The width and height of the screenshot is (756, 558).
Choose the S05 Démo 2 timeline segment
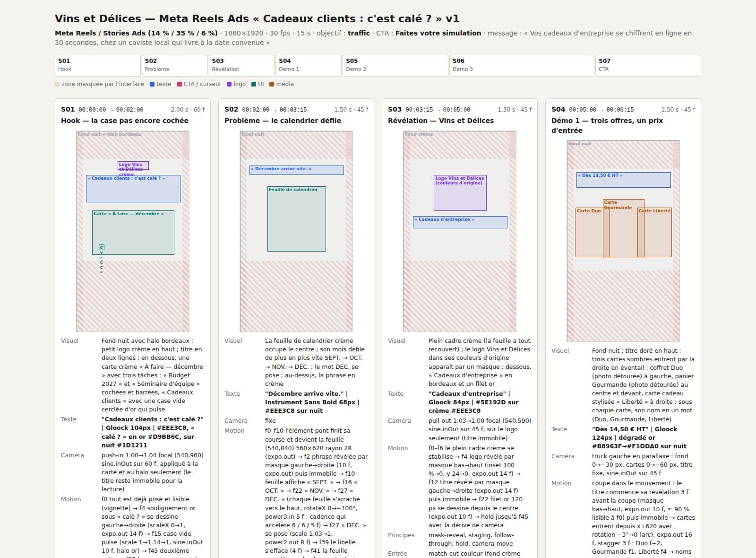[395, 65]
